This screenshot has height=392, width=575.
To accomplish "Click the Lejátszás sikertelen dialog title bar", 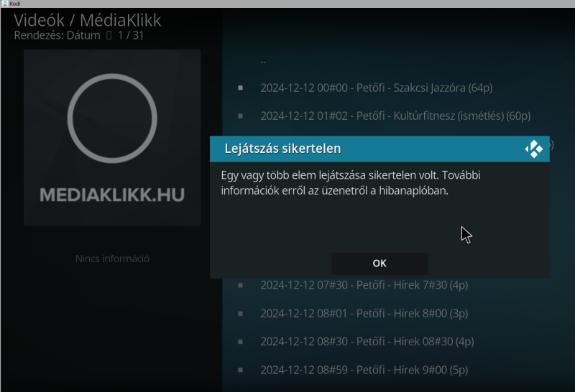I will 379,149.
